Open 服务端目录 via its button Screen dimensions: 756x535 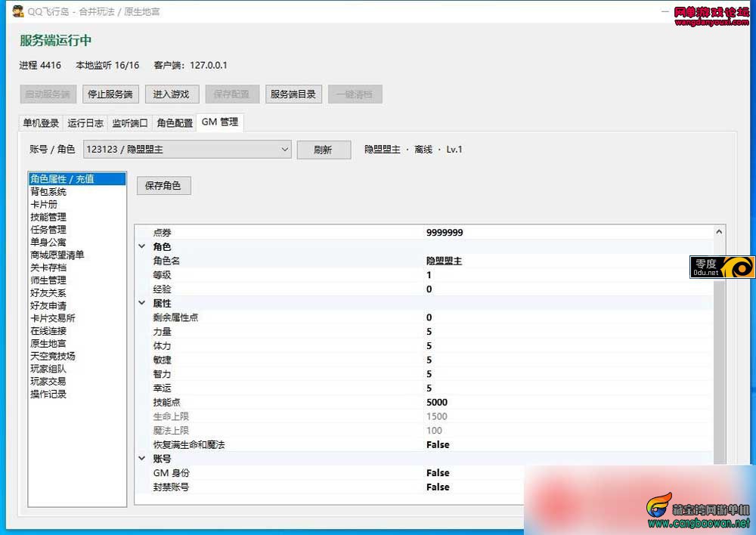(293, 94)
